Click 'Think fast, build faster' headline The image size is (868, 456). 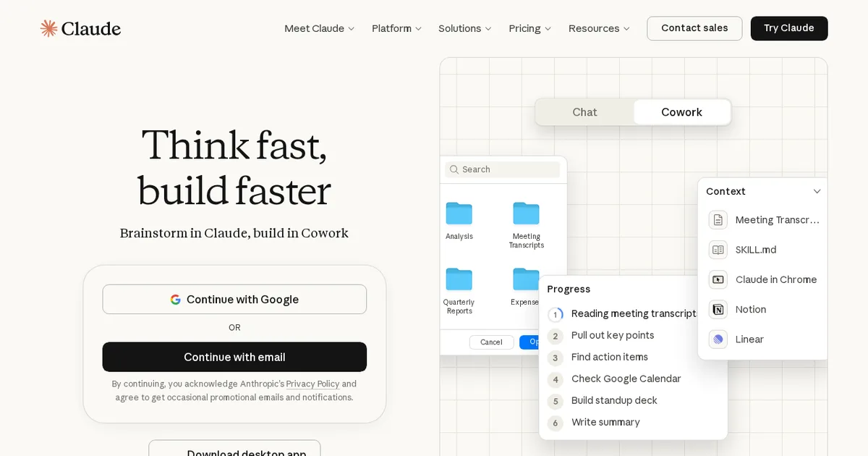pyautogui.click(x=234, y=167)
